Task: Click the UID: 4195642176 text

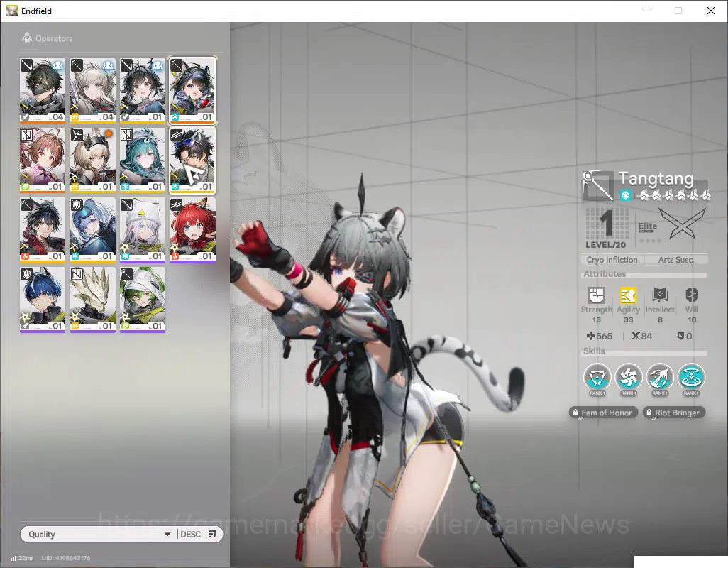Action: [66, 558]
